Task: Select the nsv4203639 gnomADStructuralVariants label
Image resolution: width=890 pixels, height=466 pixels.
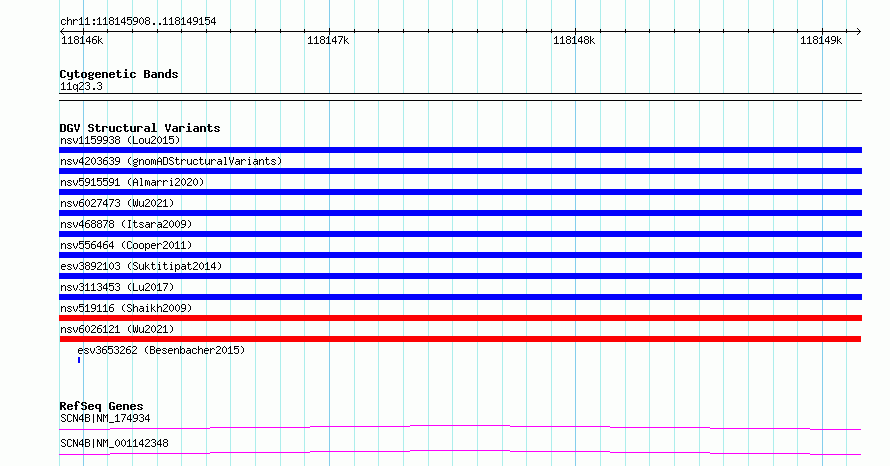Action: (x=171, y=161)
